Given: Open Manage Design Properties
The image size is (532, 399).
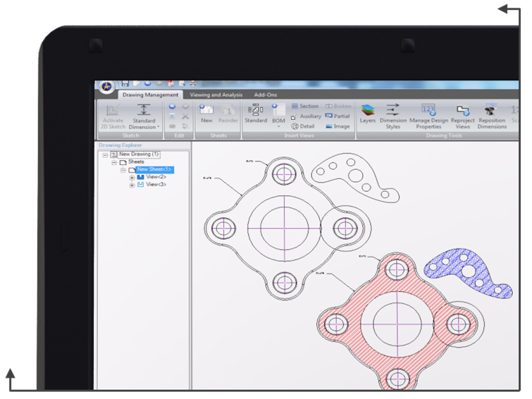Looking at the screenshot, I should pyautogui.click(x=428, y=116).
